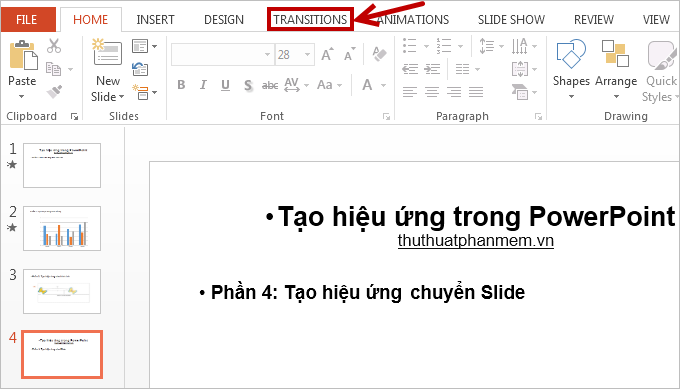
Task: Toggle Bold formatting
Action: point(181,85)
